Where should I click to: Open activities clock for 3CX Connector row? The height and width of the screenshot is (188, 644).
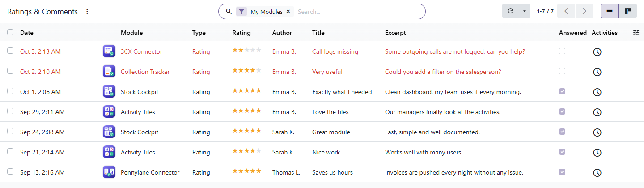click(597, 52)
